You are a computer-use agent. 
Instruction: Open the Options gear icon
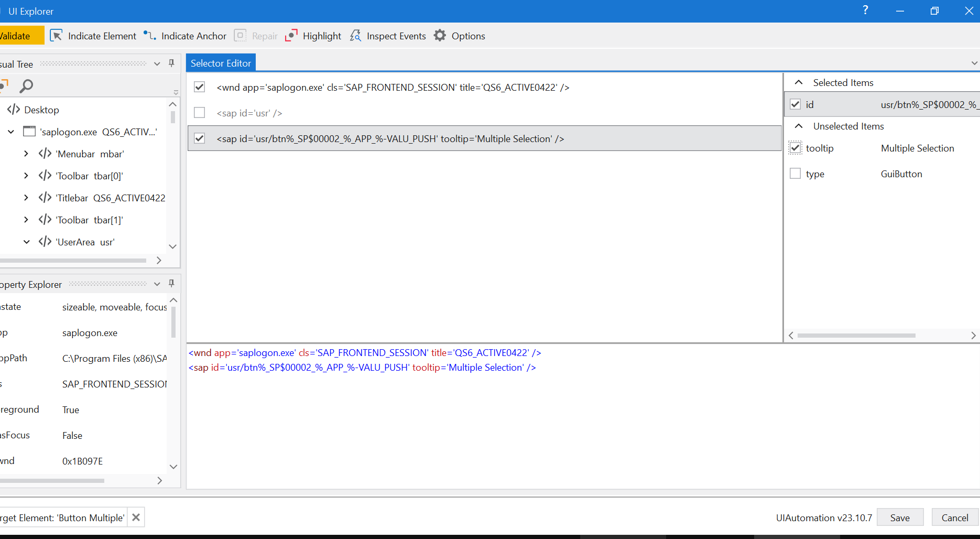[x=440, y=36]
